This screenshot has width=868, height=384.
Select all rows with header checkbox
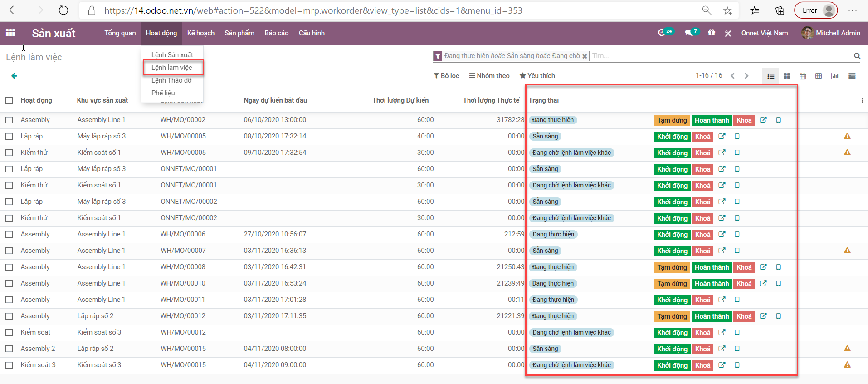pyautogui.click(x=9, y=100)
